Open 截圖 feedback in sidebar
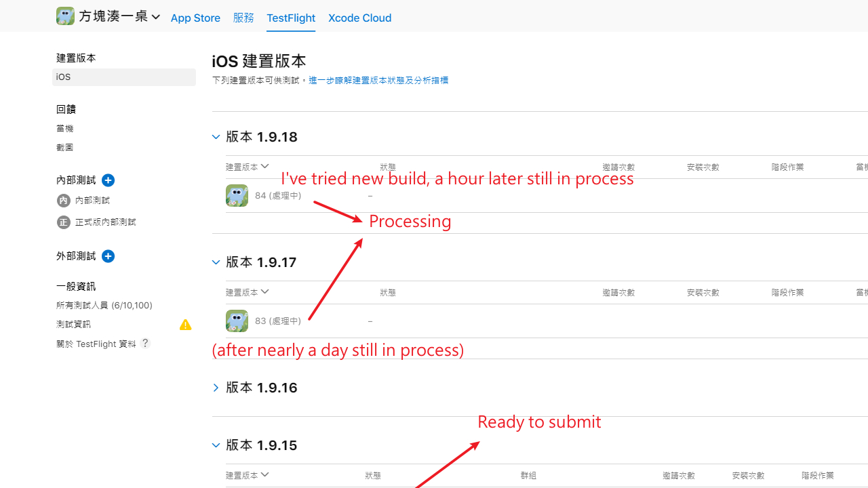This screenshot has height=488, width=868. (65, 147)
